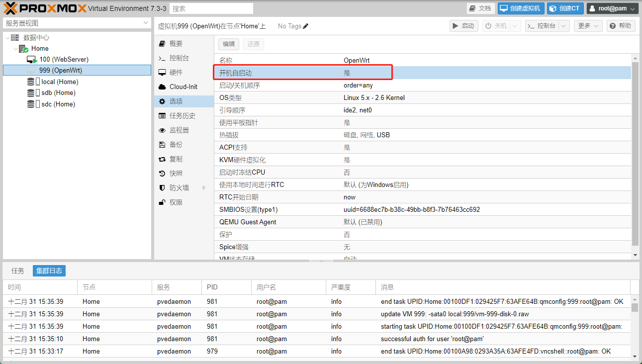Image resolution: width=642 pixels, height=364 pixels.
Task: Open the 更多 menu
Action: pyautogui.click(x=588, y=26)
